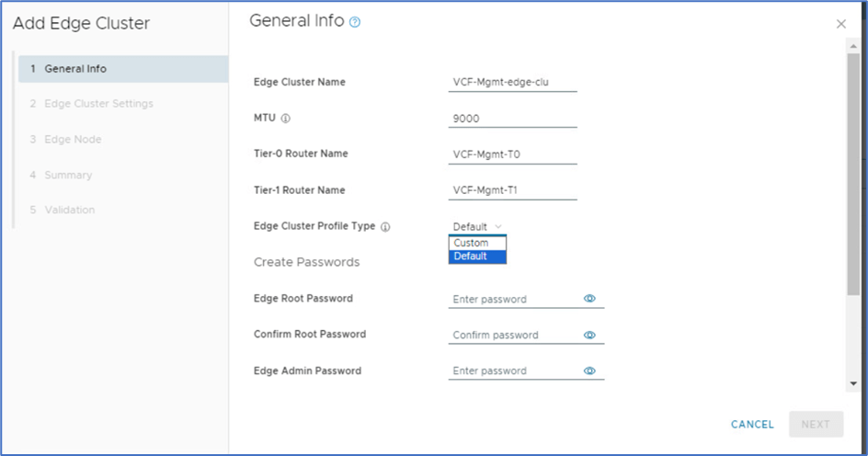Toggle Edge Admin Password visibility
The image size is (868, 456).
tap(589, 371)
